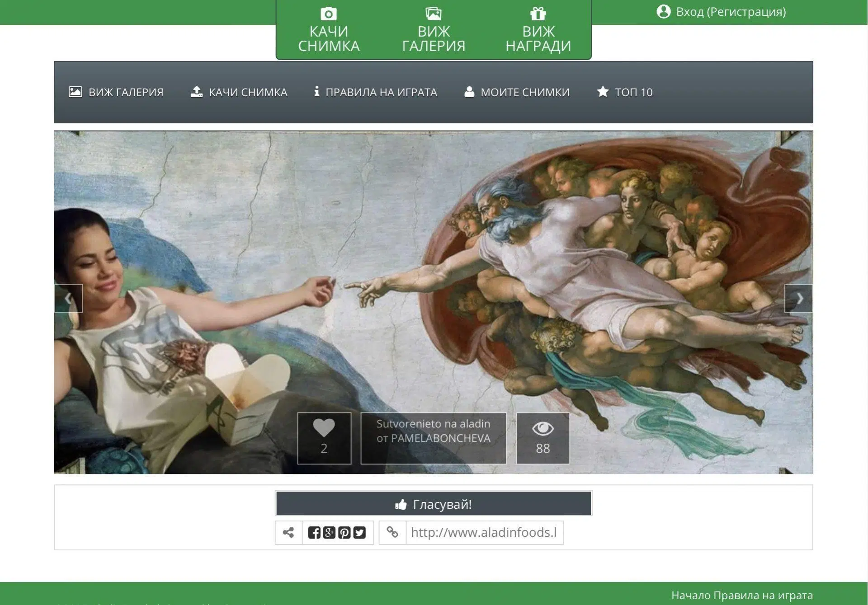Open ВИЖ НАГРАДИ in green top tab
The image size is (868, 605).
[538, 30]
